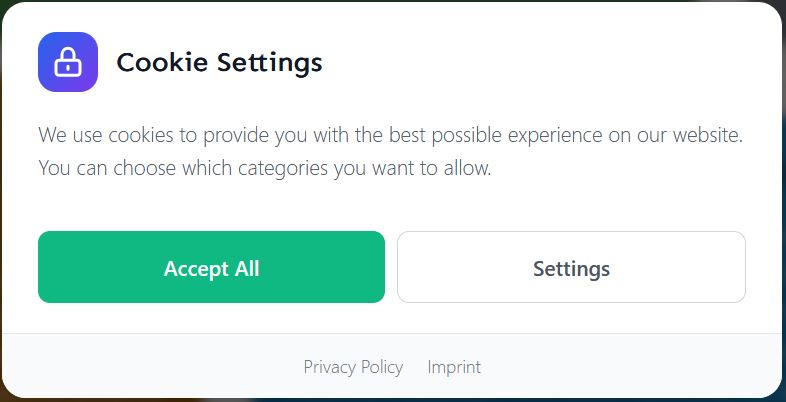Image resolution: width=786 pixels, height=402 pixels.
Task: View the Privacy Policy from the footer
Action: (353, 367)
